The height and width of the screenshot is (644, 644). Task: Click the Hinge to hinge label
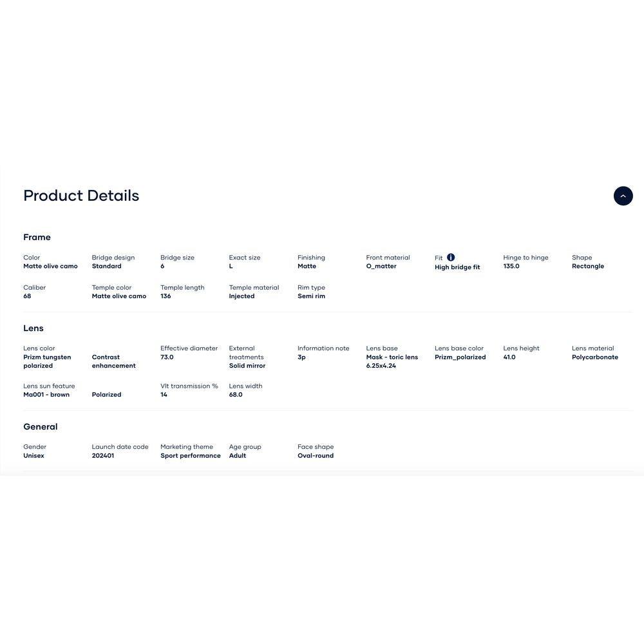pyautogui.click(x=526, y=258)
